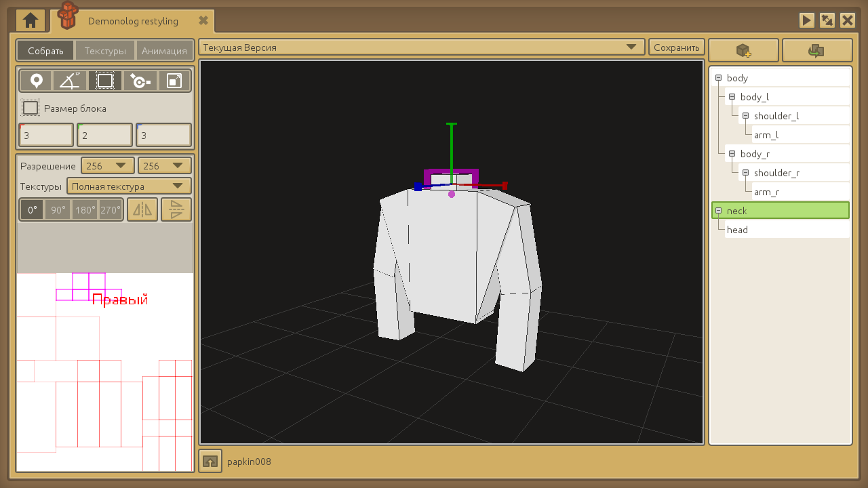Screen dimensions: 868x488
Task: Go to the home screen
Action: (31, 20)
